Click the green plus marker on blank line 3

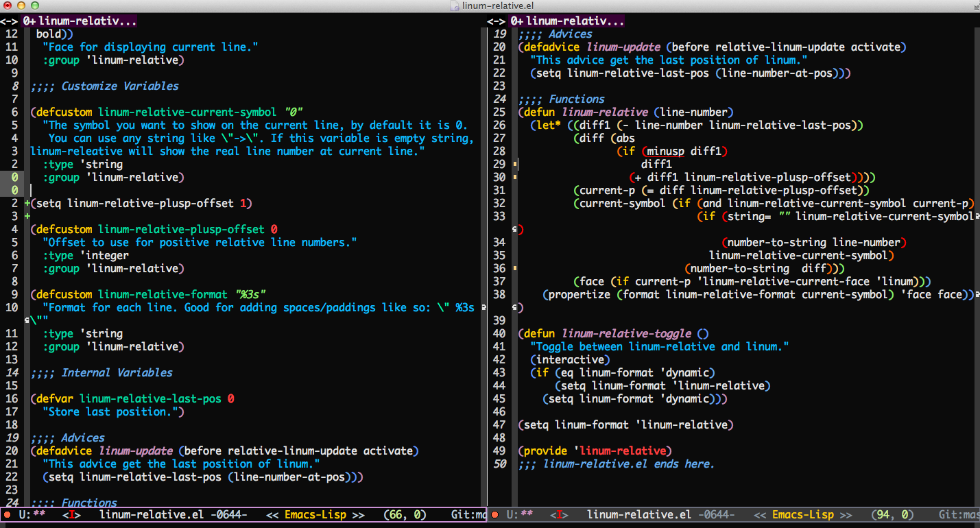27,216
